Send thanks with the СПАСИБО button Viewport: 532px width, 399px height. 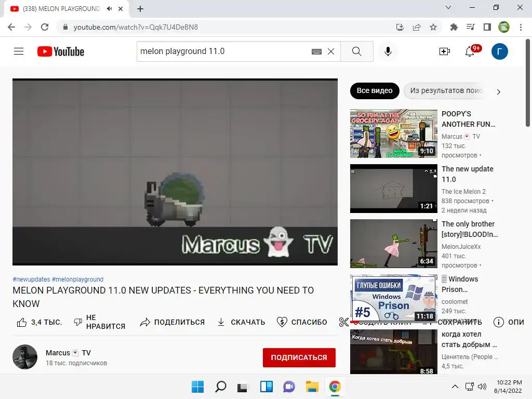click(302, 322)
